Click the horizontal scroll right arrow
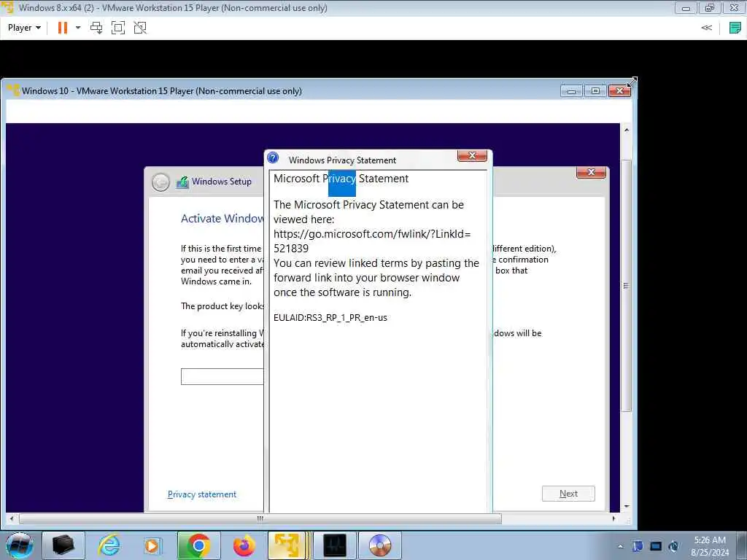Screen dimensions: 747x560 [614, 518]
